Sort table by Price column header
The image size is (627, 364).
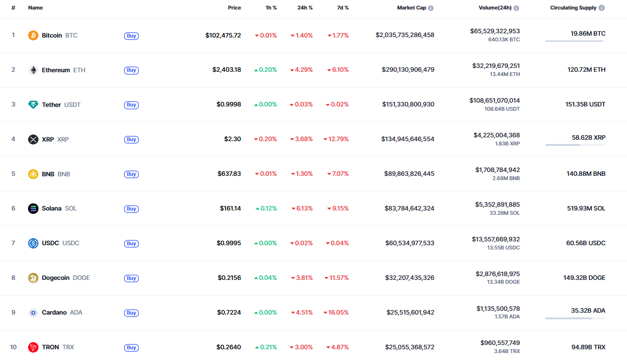(234, 8)
